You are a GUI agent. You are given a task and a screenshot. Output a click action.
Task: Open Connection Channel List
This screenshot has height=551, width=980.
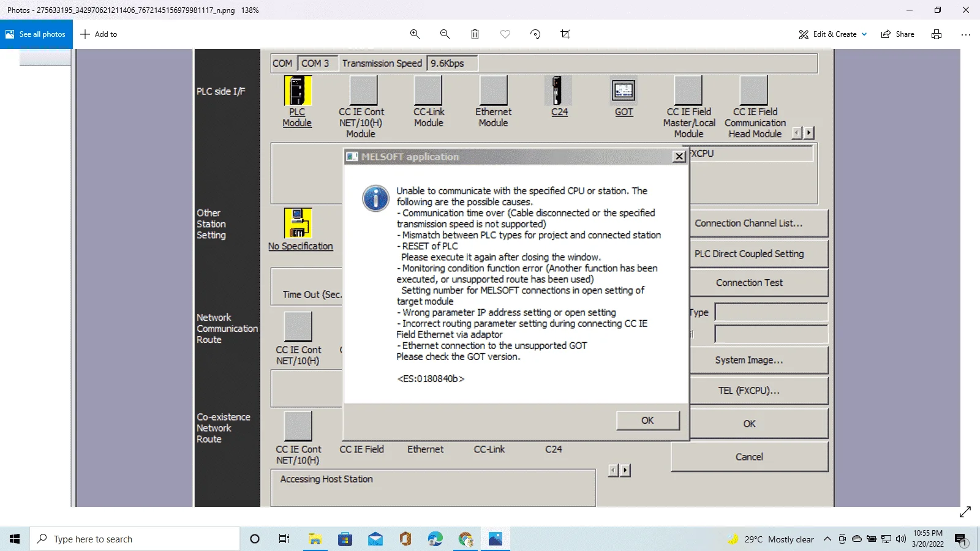(x=759, y=223)
